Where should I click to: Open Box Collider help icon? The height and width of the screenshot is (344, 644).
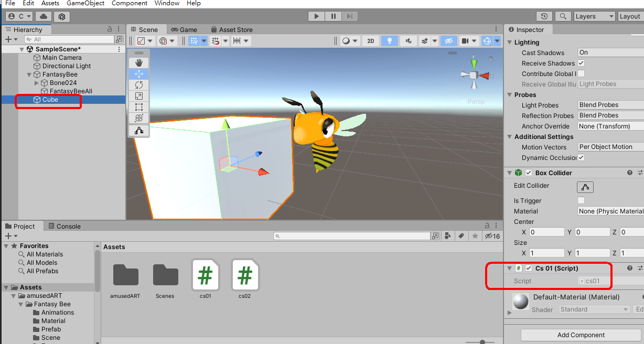630,173
